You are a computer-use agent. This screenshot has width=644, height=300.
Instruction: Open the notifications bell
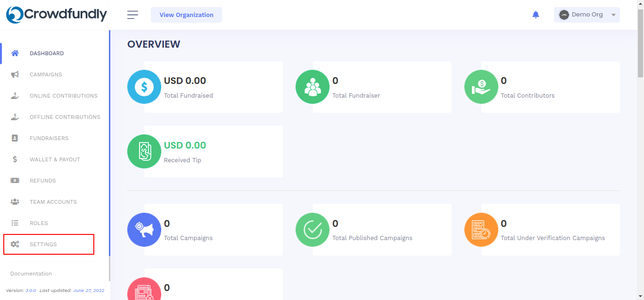(536, 15)
